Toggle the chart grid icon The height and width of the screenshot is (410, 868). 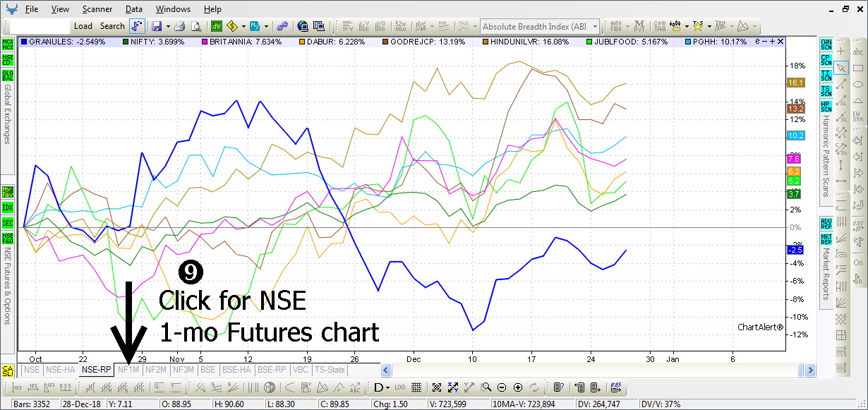(416, 387)
